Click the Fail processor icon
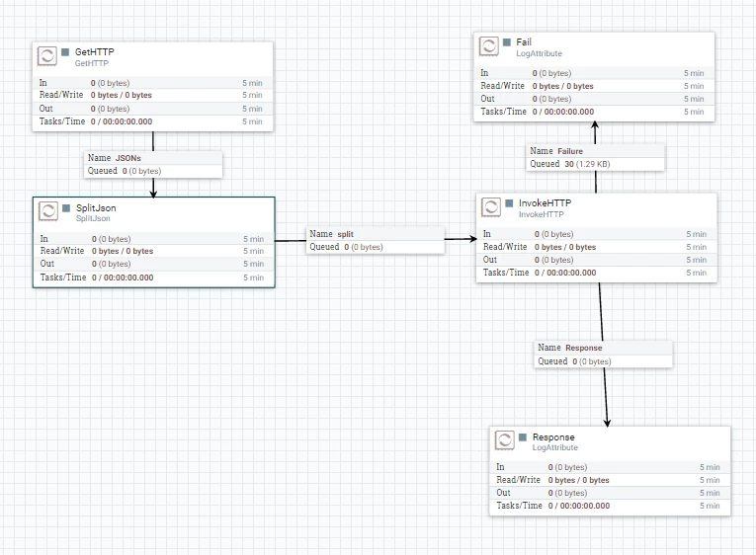 tap(488, 46)
